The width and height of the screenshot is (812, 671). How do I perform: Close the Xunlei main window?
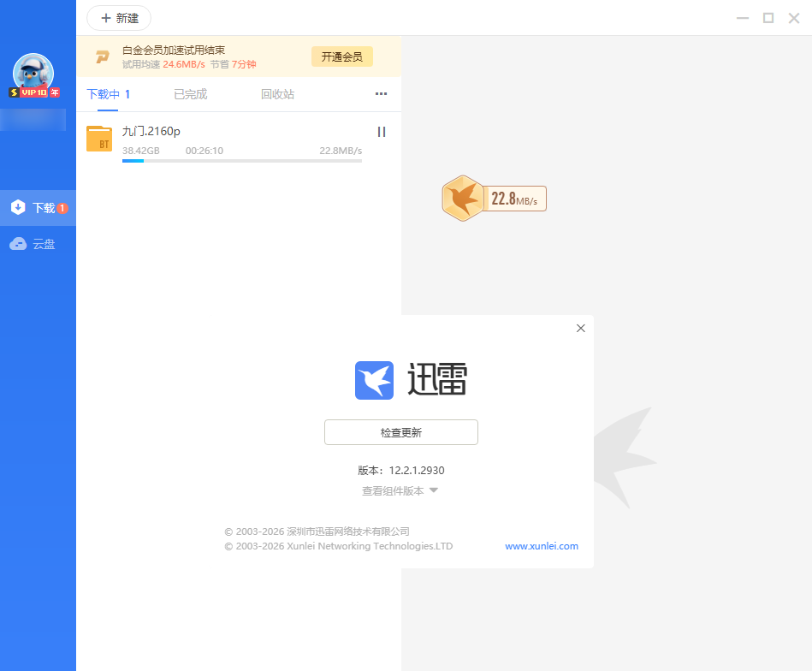[x=794, y=18]
